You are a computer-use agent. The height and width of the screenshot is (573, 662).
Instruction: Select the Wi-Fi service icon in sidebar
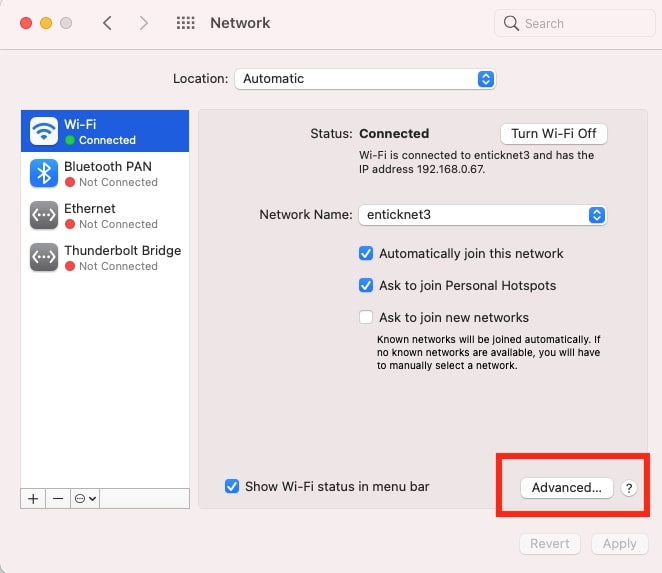(44, 131)
